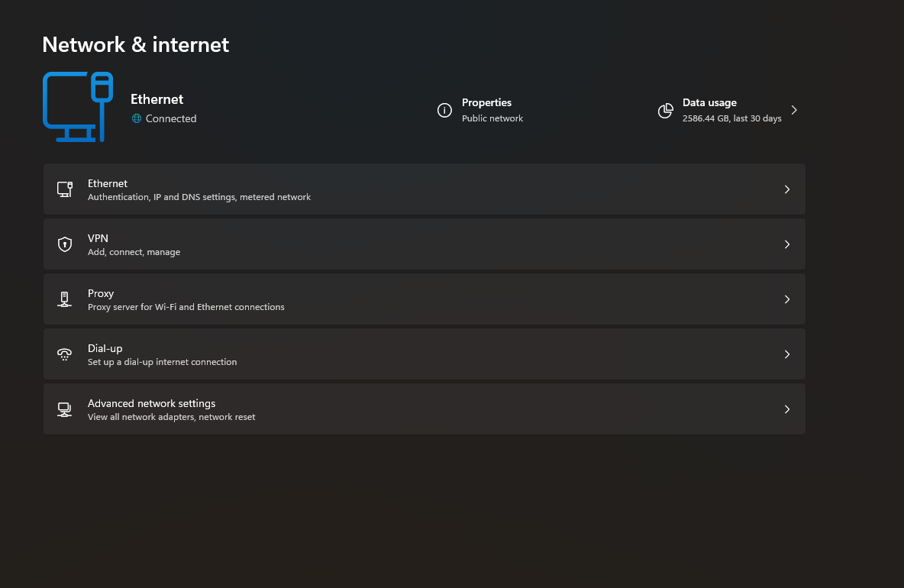Open the Ethernet row chevron
The image size is (904, 588).
point(787,189)
